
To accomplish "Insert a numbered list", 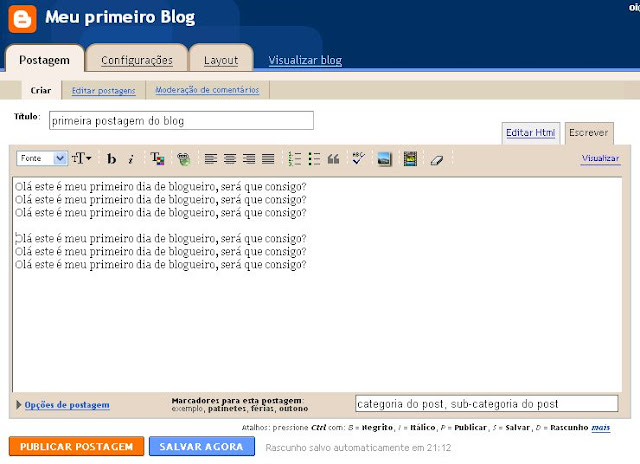I will (295, 158).
